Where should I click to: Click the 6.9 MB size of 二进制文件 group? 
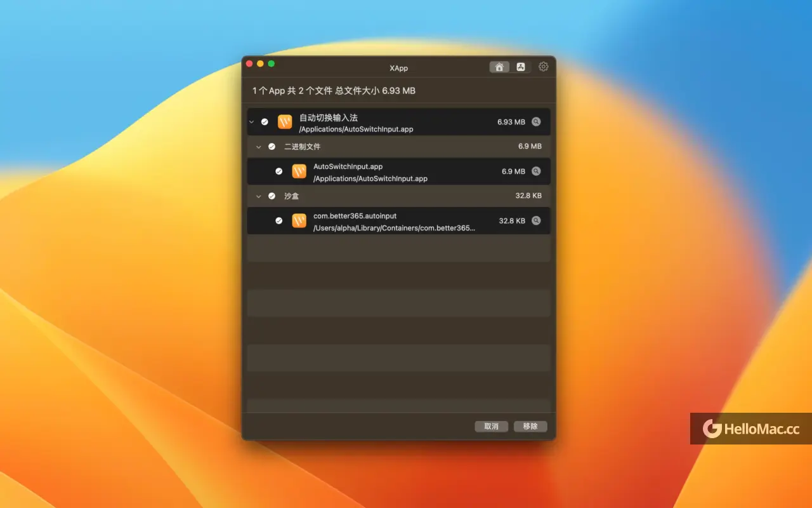pyautogui.click(x=530, y=147)
